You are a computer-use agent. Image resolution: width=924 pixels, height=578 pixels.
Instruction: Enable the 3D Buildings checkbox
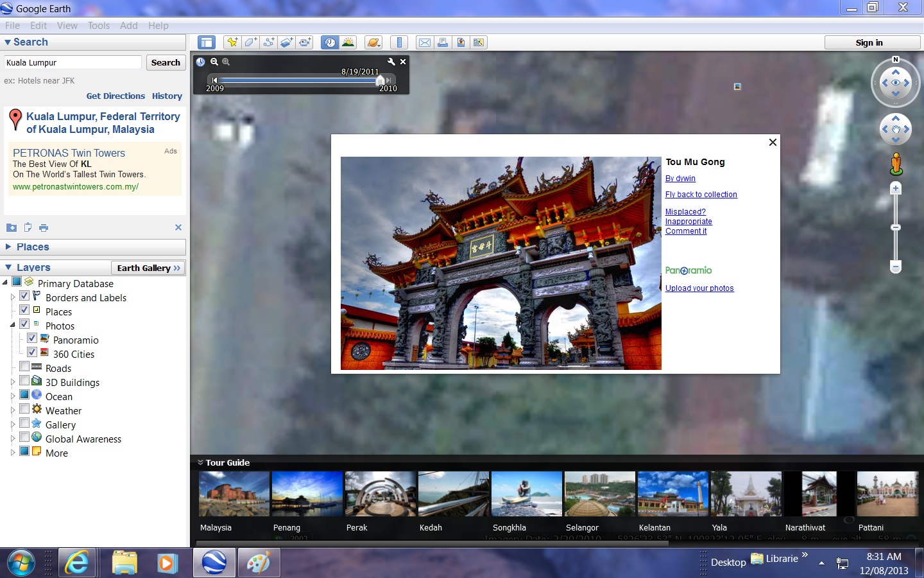pyautogui.click(x=24, y=381)
